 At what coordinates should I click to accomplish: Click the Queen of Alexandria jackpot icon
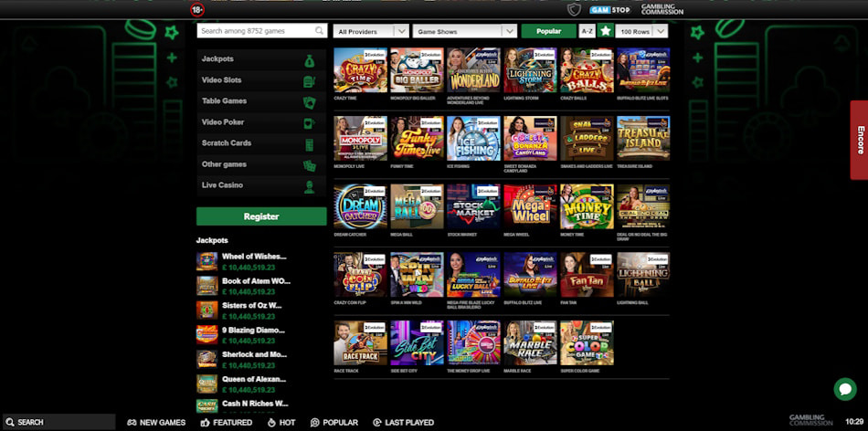(x=207, y=384)
